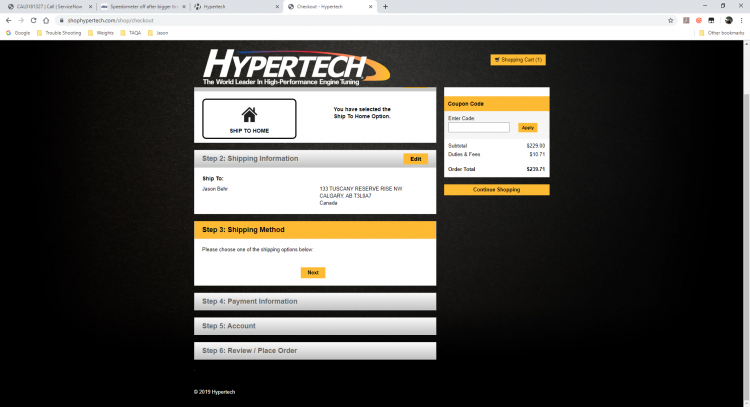Expand Step 6: Review / Place Order
This screenshot has height=407, width=750.
[x=315, y=351]
